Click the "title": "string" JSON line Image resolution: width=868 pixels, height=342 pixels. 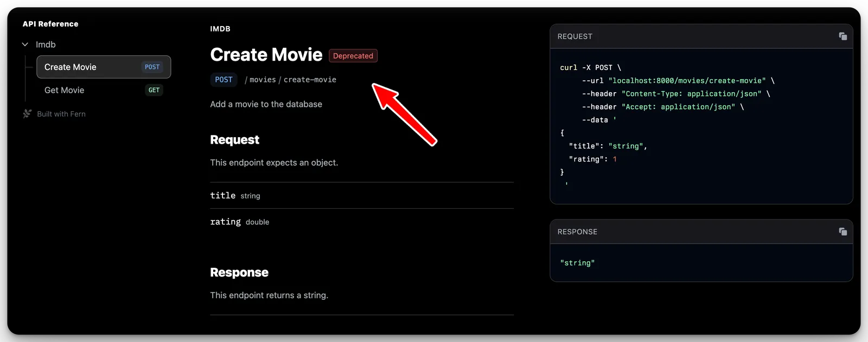(608, 146)
